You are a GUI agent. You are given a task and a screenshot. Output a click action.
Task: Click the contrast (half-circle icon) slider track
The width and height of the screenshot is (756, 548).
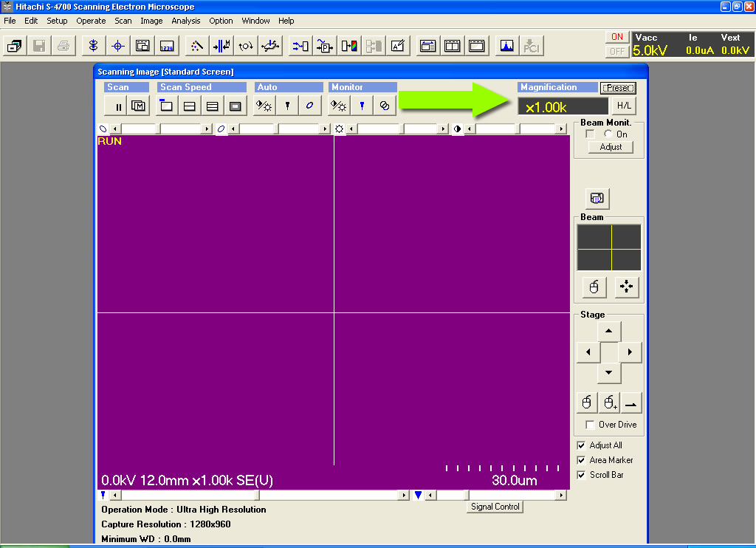click(515, 129)
